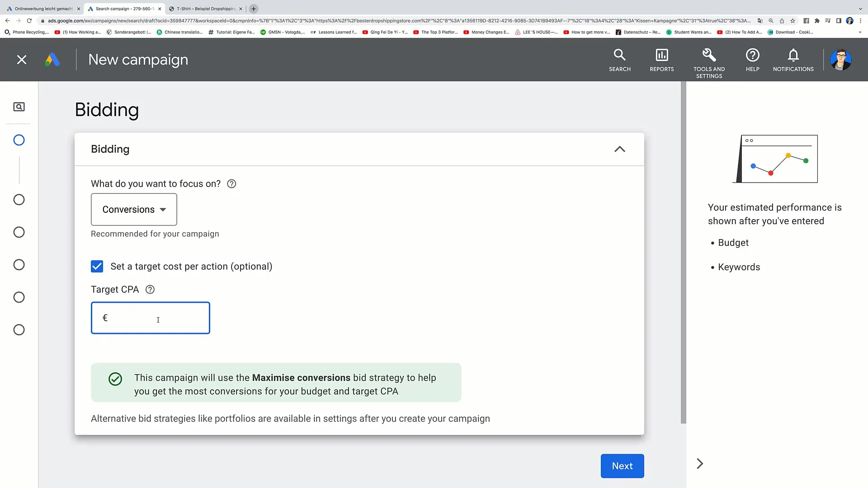Open 'GMSN - Vologda' bookmark

pyautogui.click(x=283, y=32)
